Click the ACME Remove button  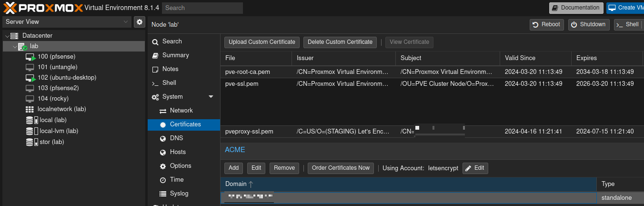pos(284,168)
